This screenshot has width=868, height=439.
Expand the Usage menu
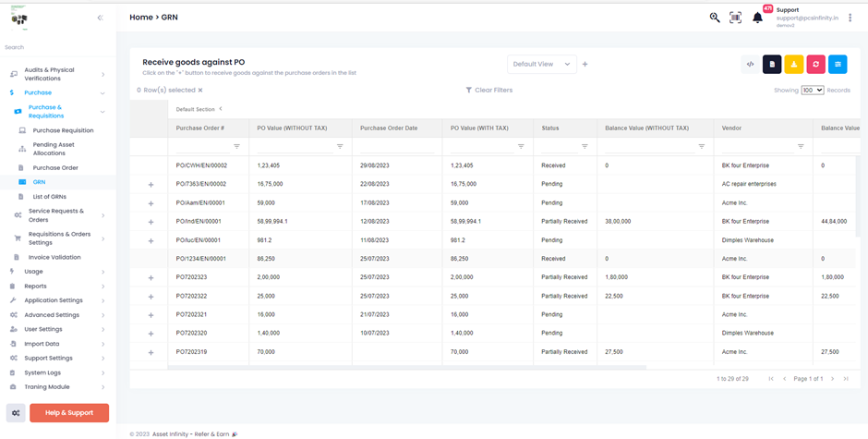[58, 272]
